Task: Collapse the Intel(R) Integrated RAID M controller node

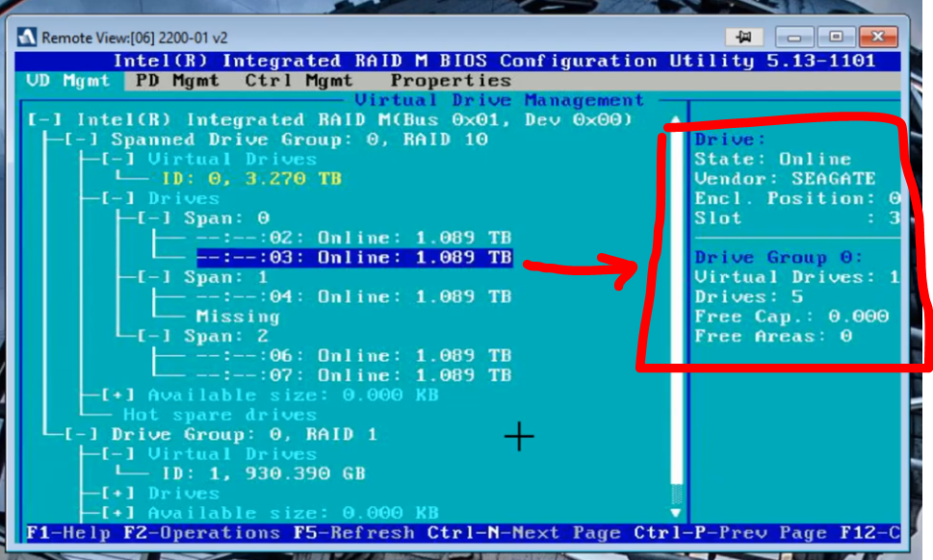Action: [45, 120]
